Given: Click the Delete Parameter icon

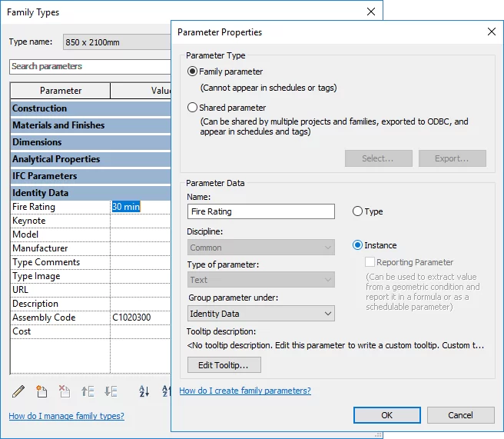Looking at the screenshot, I should pos(65,391).
